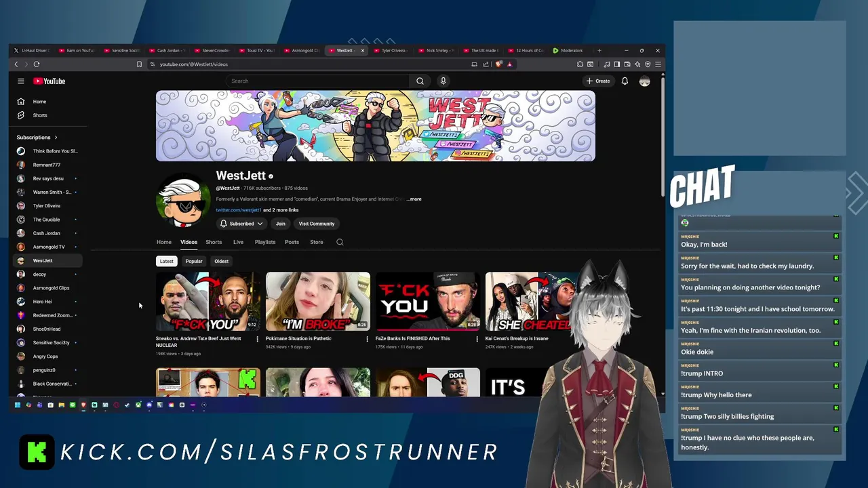Open Discord from the taskbar
The height and width of the screenshot is (488, 868).
(149, 405)
